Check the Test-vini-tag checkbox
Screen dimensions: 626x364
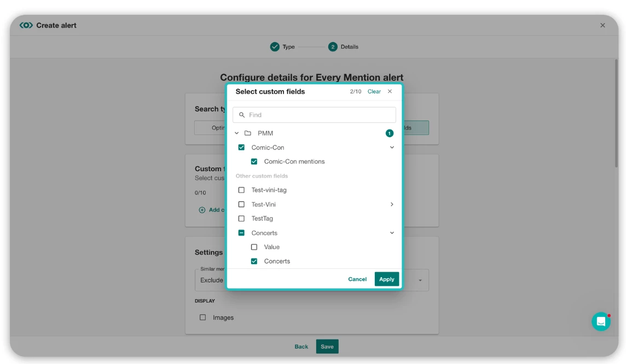tap(241, 190)
